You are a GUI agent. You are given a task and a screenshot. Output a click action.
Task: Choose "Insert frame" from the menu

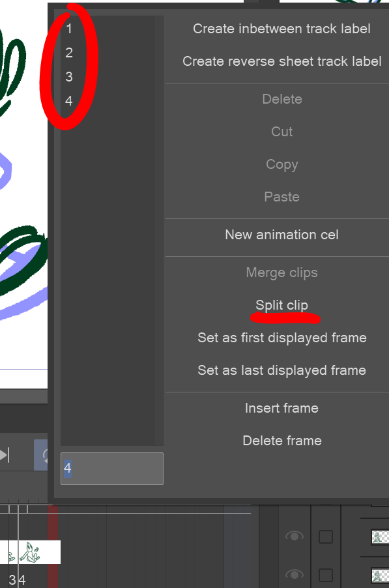point(282,408)
